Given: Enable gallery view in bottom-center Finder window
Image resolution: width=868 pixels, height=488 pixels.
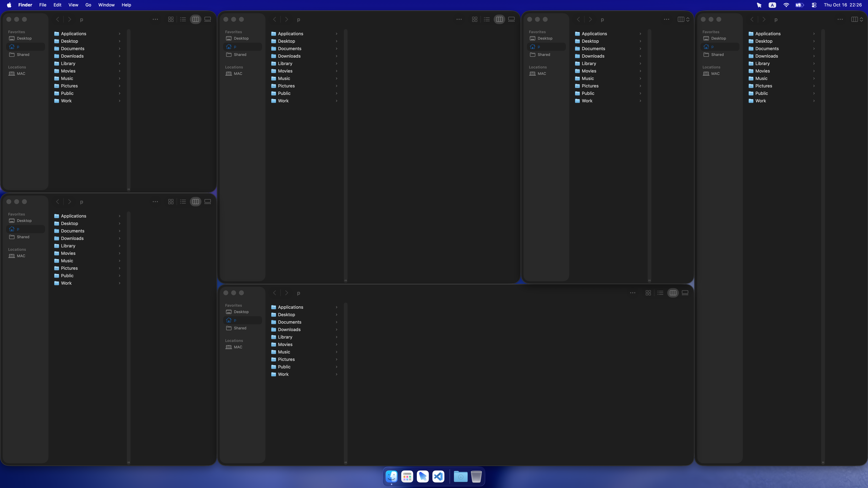Looking at the screenshot, I should pos(685,293).
